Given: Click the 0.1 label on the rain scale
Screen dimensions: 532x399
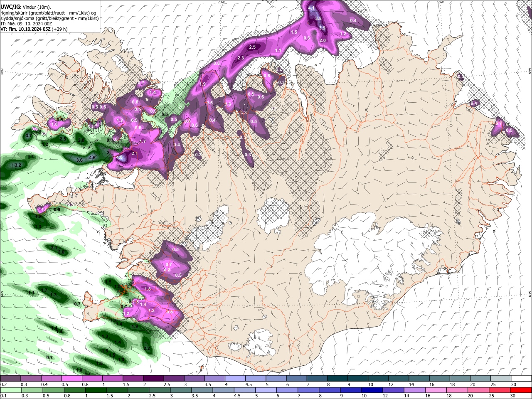Looking at the screenshot, I should (x=3, y=396).
